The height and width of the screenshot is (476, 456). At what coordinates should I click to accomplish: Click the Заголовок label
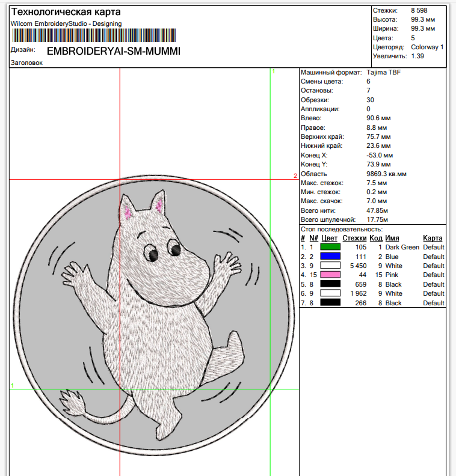[x=26, y=63]
